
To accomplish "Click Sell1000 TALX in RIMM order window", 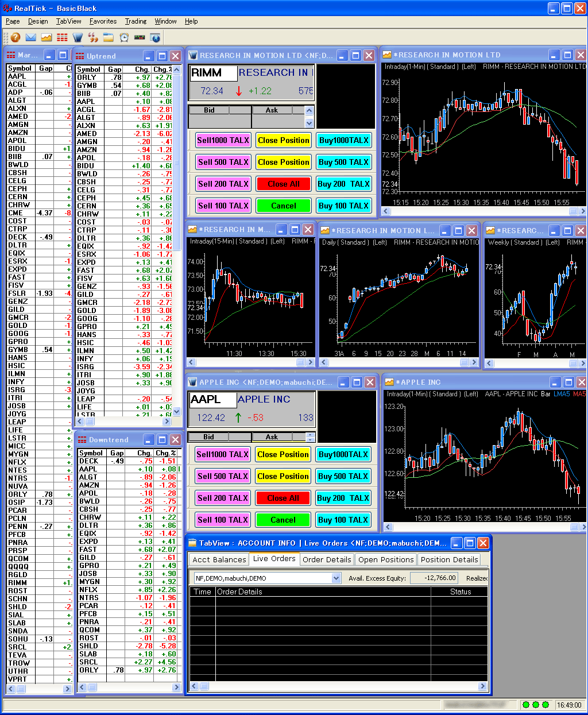I will (x=223, y=140).
